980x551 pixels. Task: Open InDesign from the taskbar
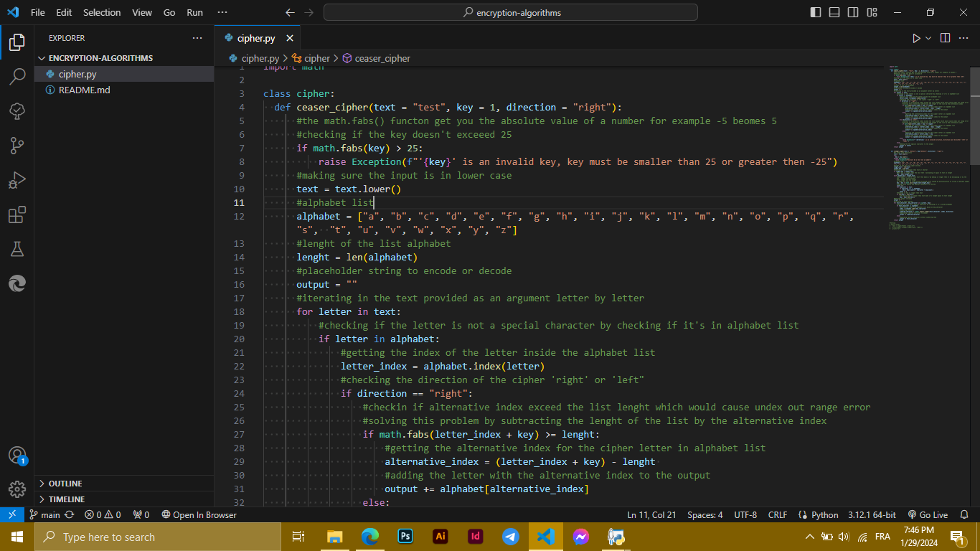point(476,537)
